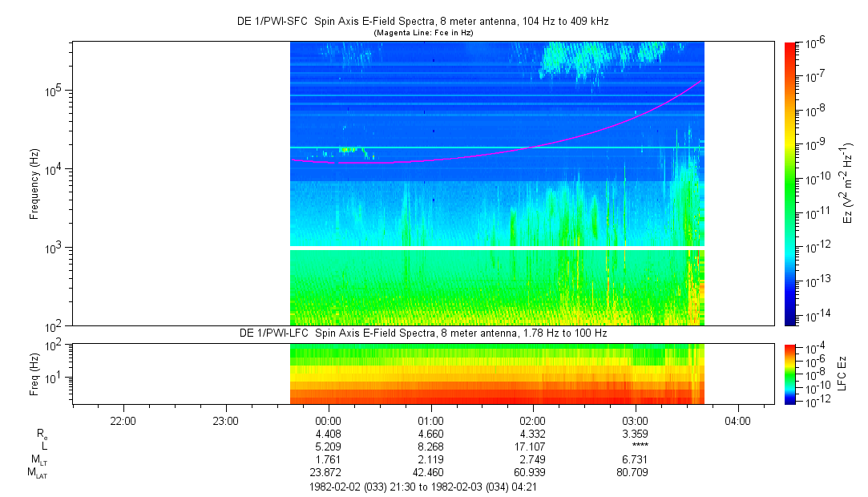Click the MLT row label
868x497 pixels.
tap(36, 459)
